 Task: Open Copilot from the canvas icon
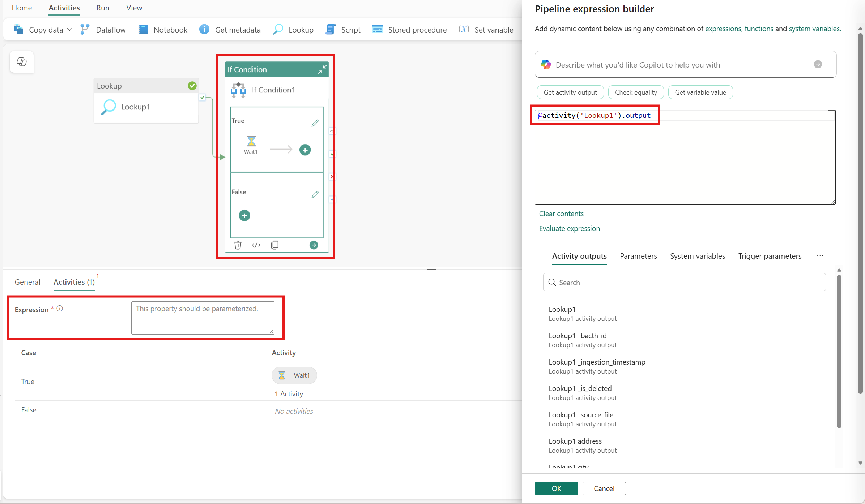tap(21, 61)
